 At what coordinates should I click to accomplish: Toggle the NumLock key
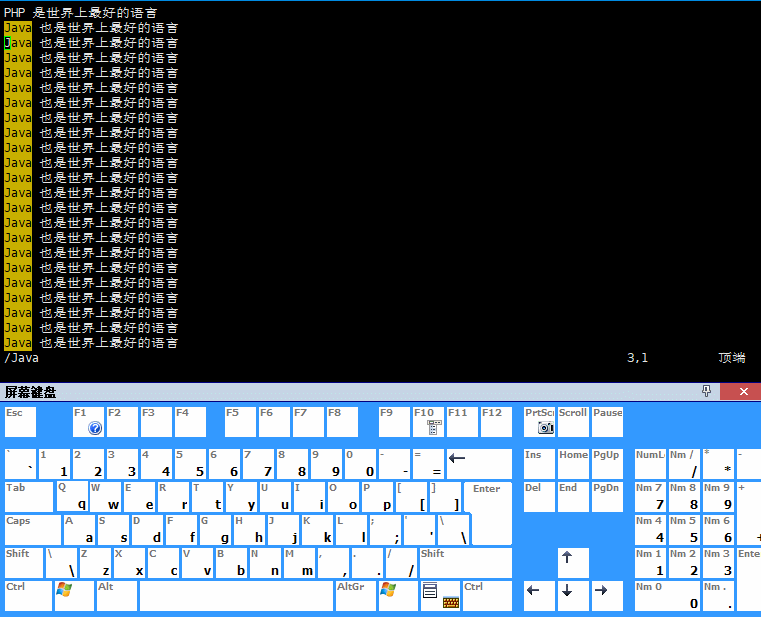tap(650, 464)
